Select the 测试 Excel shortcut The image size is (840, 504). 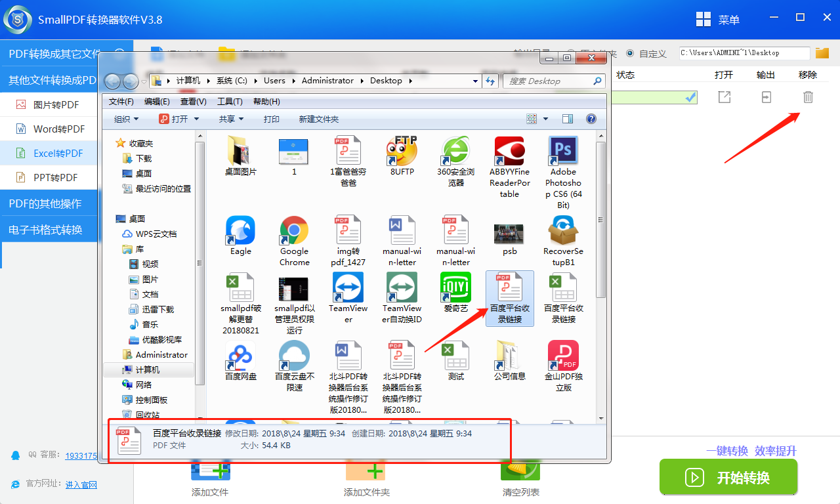click(x=456, y=355)
